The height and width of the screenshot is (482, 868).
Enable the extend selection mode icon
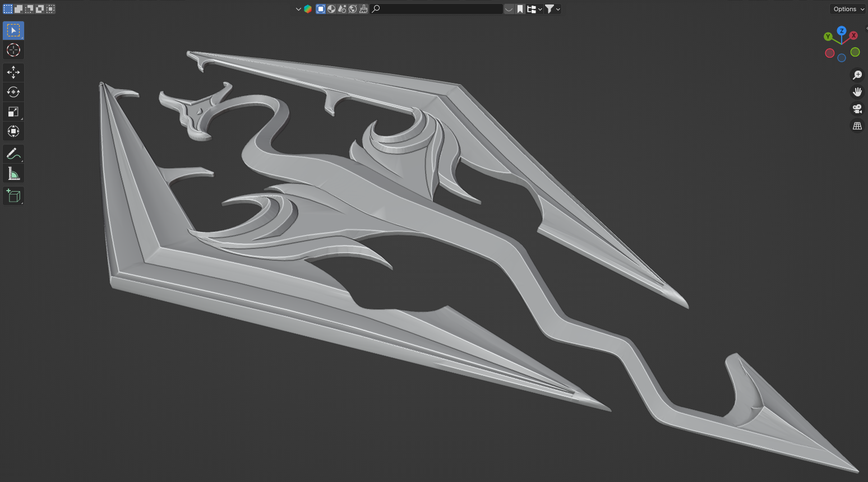pyautogui.click(x=19, y=9)
